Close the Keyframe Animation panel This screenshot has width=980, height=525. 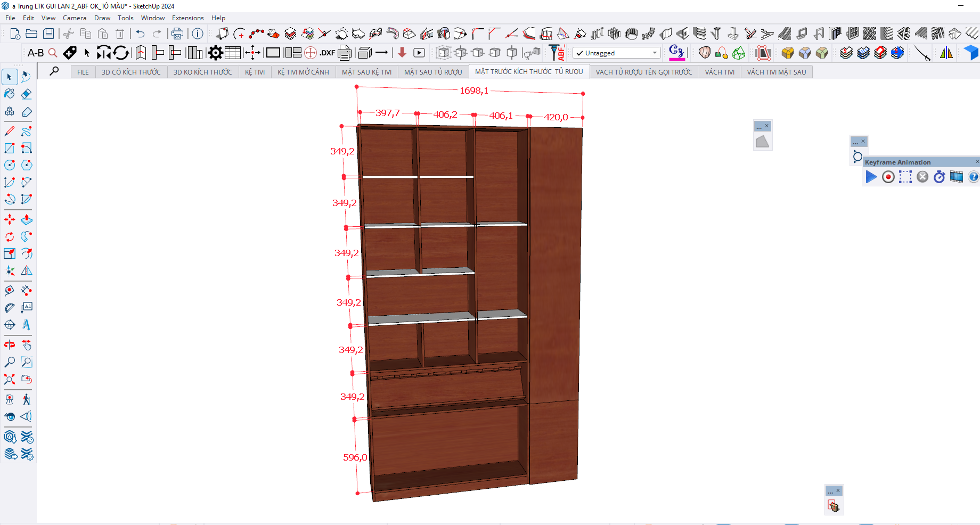pyautogui.click(x=977, y=162)
